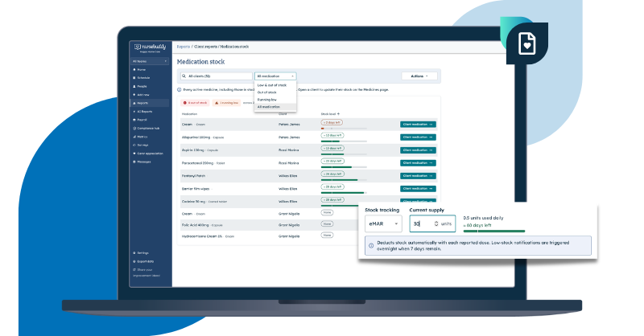Click '0.5 units used daily' text
644x336 pixels.
pyautogui.click(x=484, y=219)
